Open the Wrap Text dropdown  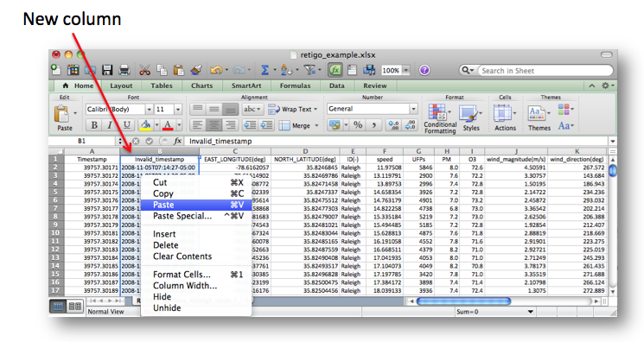coord(316,109)
